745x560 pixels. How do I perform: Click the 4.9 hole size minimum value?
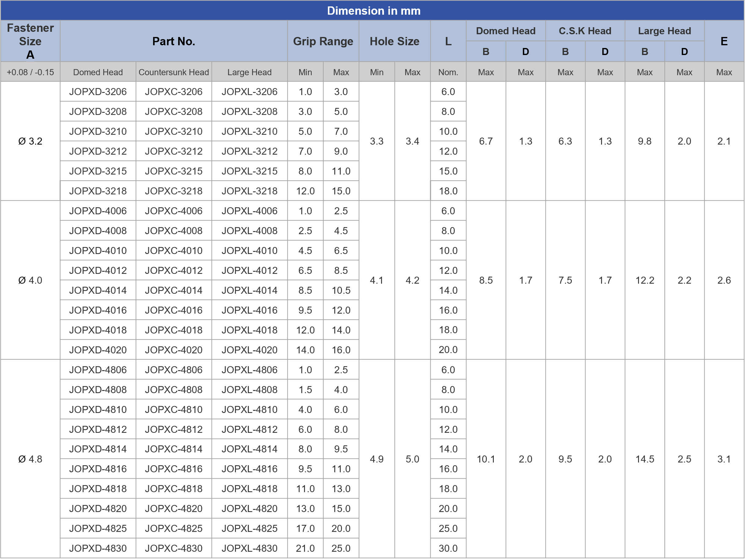376,459
